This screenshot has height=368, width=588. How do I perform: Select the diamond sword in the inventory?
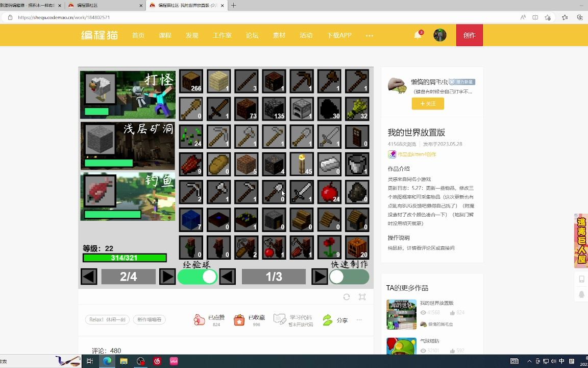[301, 191]
